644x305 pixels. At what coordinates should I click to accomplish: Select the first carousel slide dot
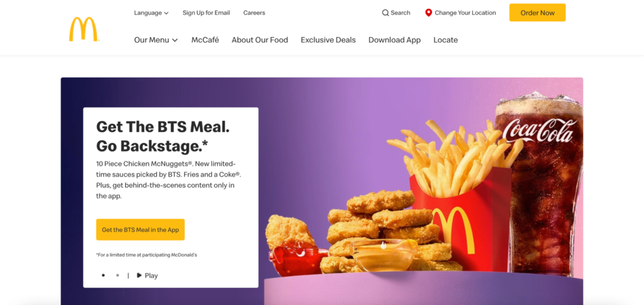[x=103, y=275]
